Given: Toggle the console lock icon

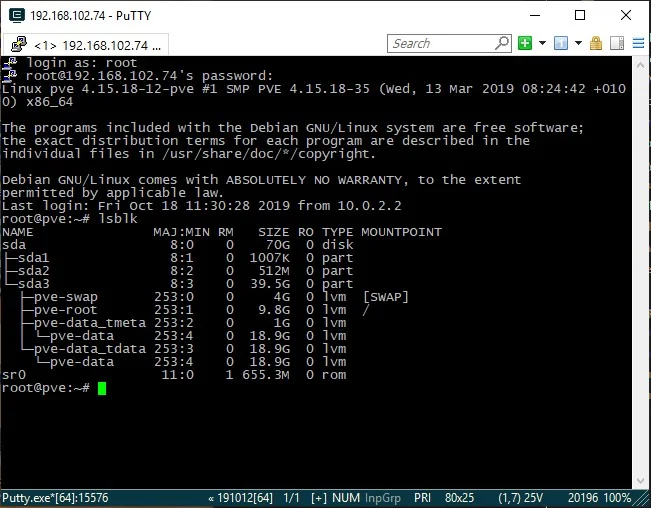Looking at the screenshot, I should [596, 43].
